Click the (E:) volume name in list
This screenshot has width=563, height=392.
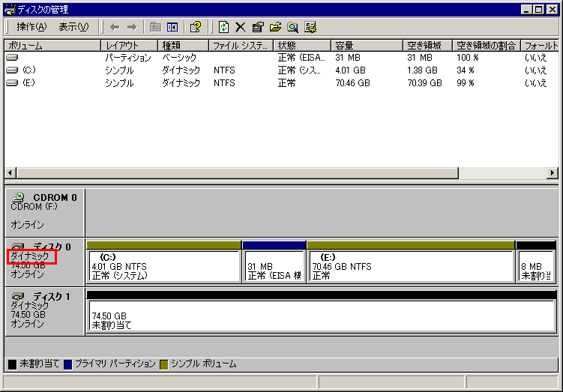[x=28, y=83]
